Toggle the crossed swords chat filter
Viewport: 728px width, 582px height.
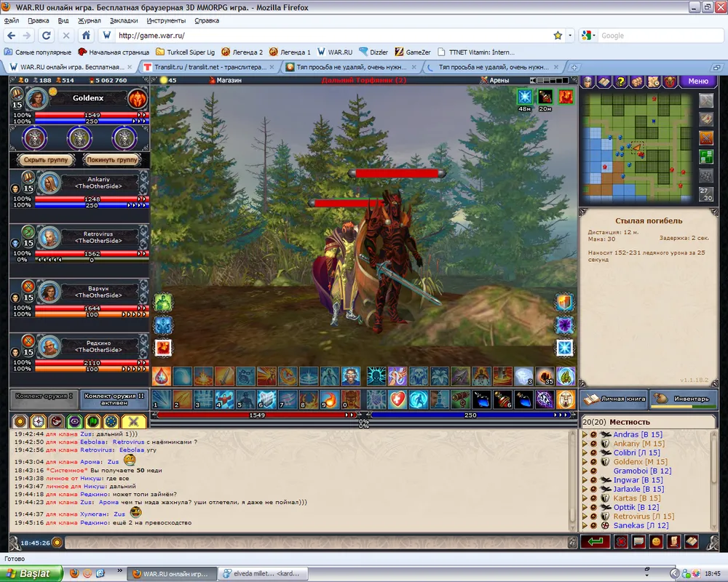point(134,421)
